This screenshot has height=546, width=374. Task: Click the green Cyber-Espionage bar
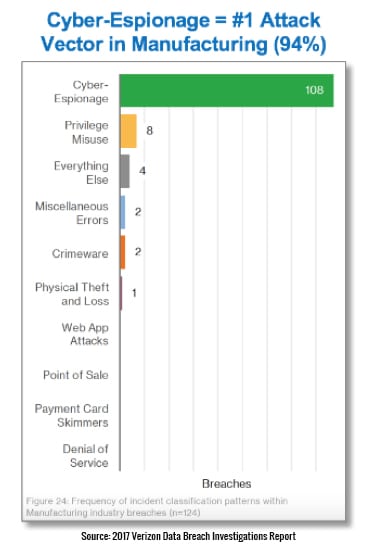point(227,91)
